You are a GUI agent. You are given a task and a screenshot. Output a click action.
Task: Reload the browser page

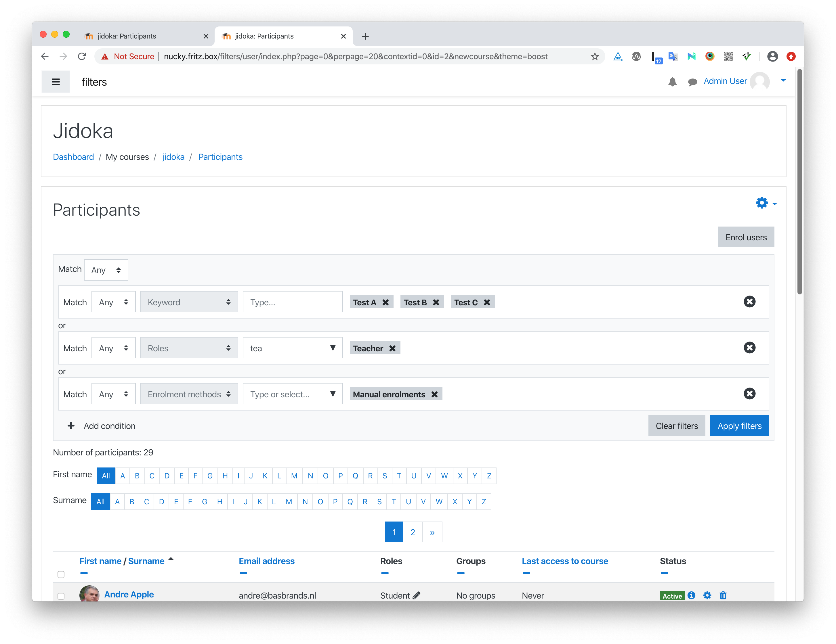coord(82,57)
